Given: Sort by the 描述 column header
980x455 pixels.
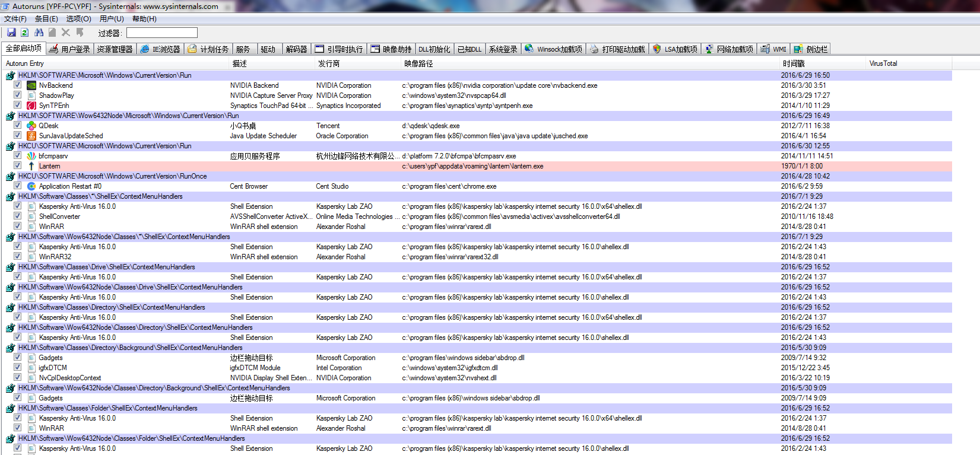Looking at the screenshot, I should 272,63.
